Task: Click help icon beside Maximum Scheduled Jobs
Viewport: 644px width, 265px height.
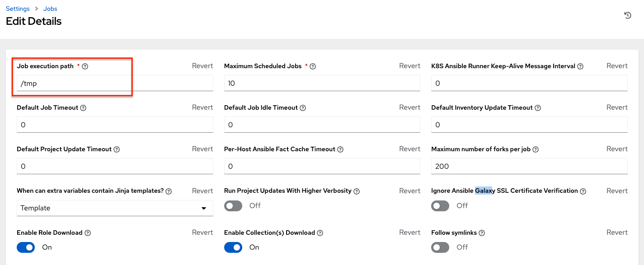Action: (x=312, y=66)
